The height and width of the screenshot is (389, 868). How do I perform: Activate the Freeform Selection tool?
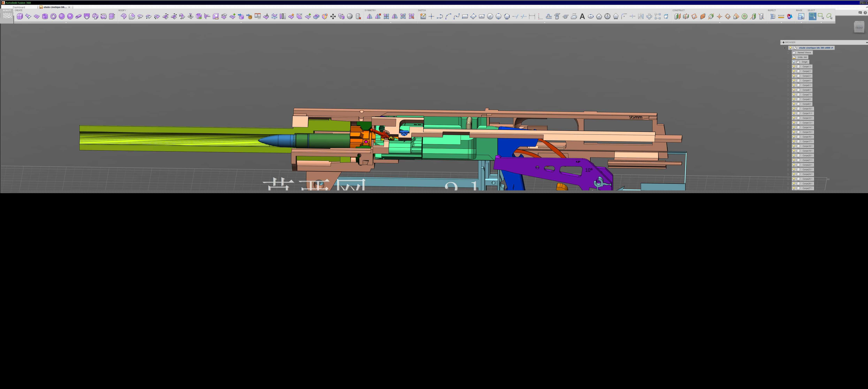tap(829, 16)
